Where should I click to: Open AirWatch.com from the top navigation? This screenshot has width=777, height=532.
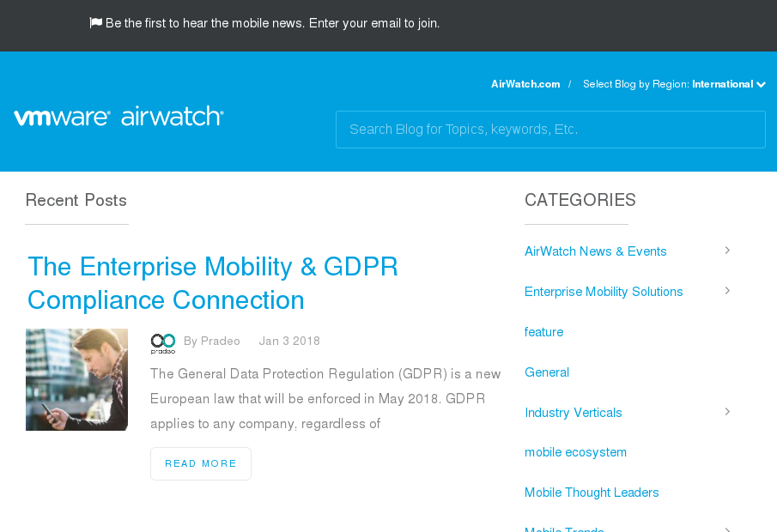[525, 84]
